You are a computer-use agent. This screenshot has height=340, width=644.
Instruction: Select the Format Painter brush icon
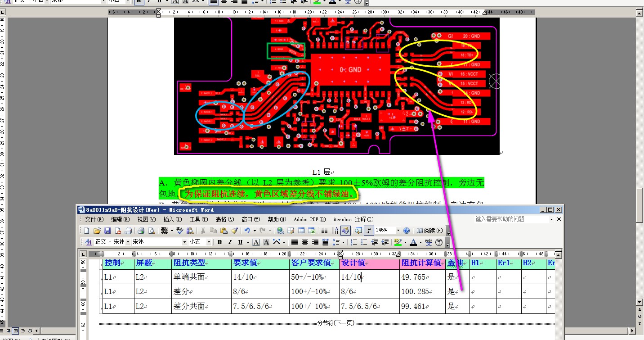[x=234, y=231]
